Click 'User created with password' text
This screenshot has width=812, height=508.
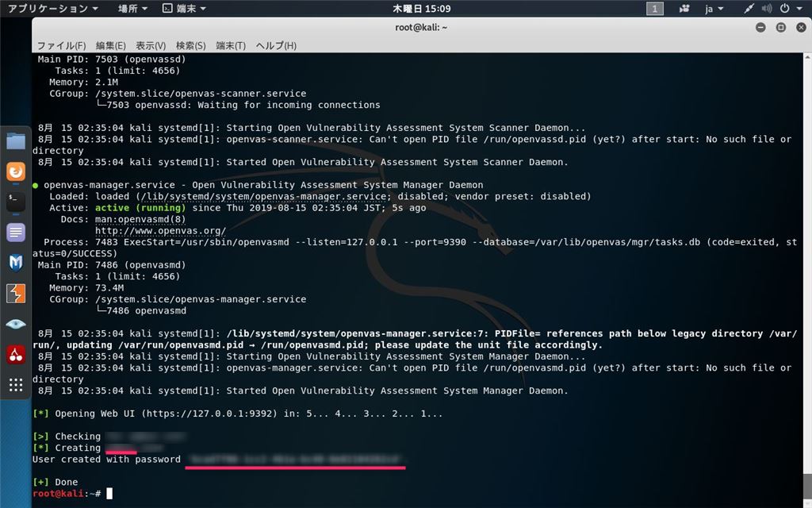coord(106,460)
